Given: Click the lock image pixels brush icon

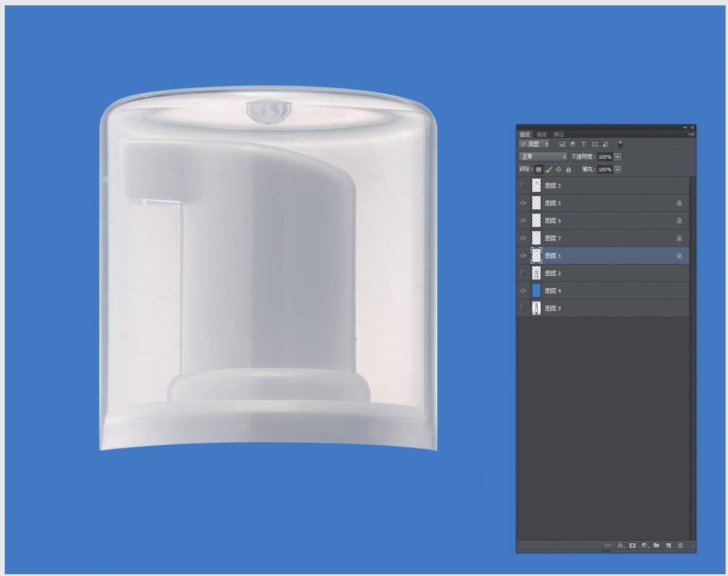Looking at the screenshot, I should [x=549, y=170].
